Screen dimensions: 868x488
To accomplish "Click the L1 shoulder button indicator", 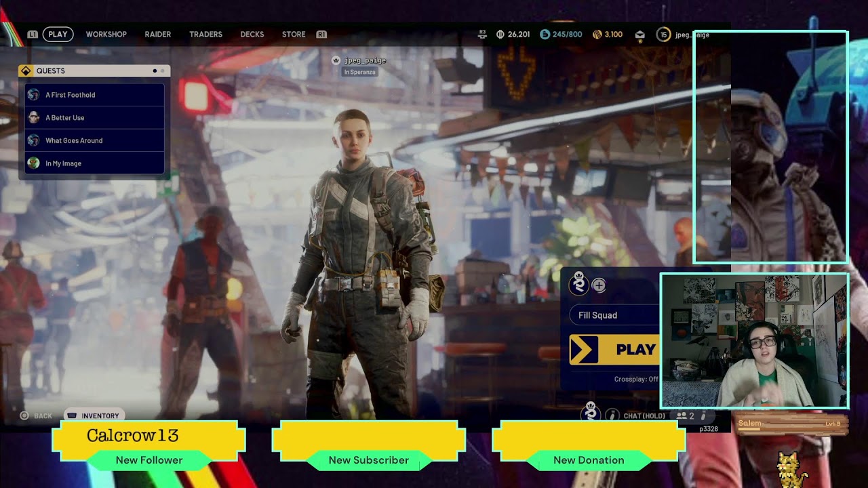I will (x=33, y=34).
